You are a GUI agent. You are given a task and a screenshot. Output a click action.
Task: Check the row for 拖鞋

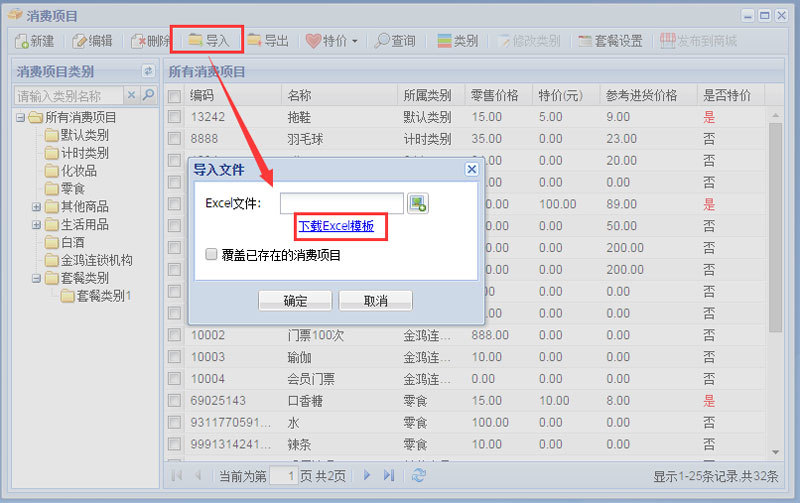point(174,117)
